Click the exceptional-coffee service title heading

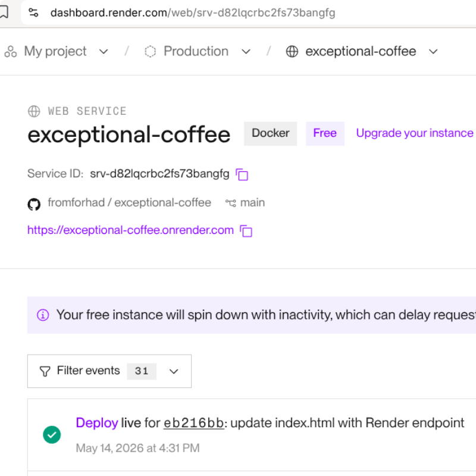pyautogui.click(x=129, y=134)
